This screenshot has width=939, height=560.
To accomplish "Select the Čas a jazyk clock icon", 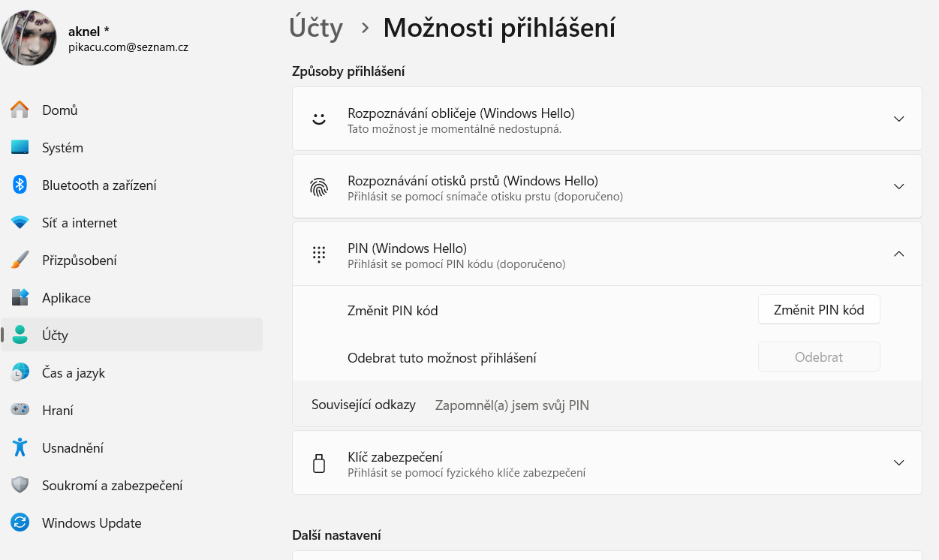I will tap(20, 372).
